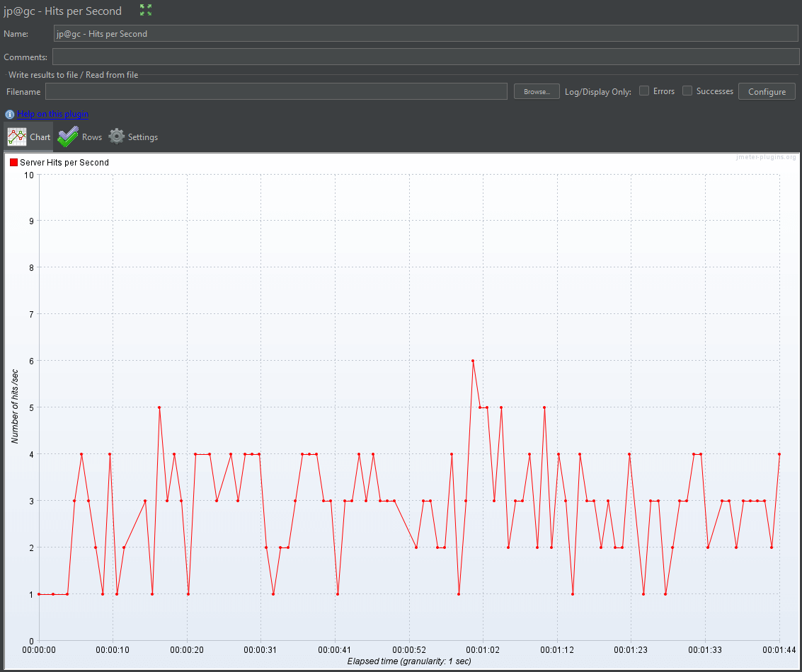Switch to the Rows tab

pos(91,137)
